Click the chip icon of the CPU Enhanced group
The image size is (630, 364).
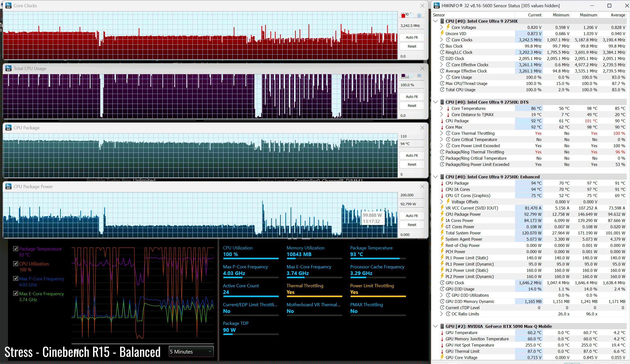click(x=442, y=177)
